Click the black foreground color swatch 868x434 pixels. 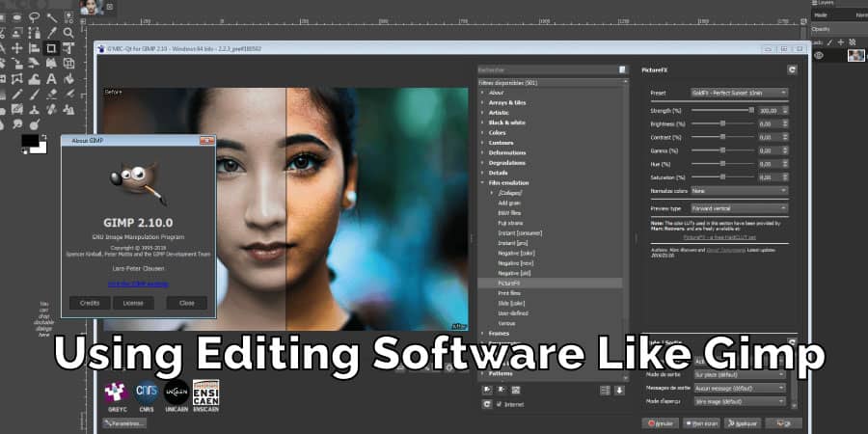pos(29,141)
